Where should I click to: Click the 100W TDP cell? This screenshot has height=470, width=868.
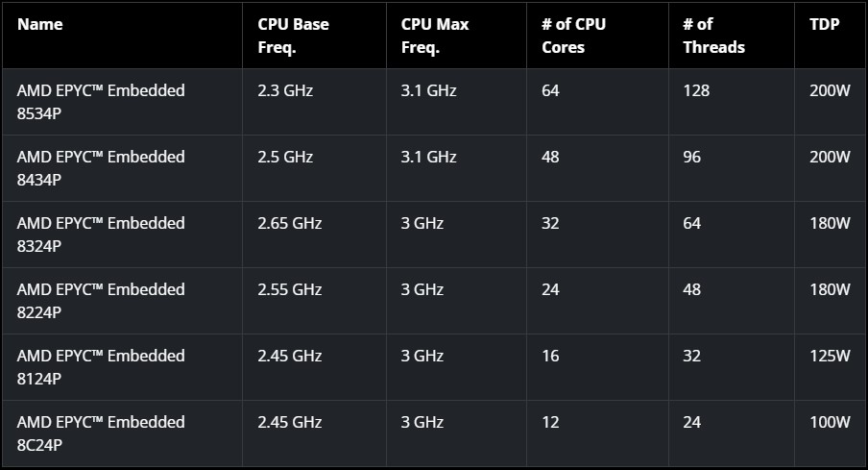point(830,423)
